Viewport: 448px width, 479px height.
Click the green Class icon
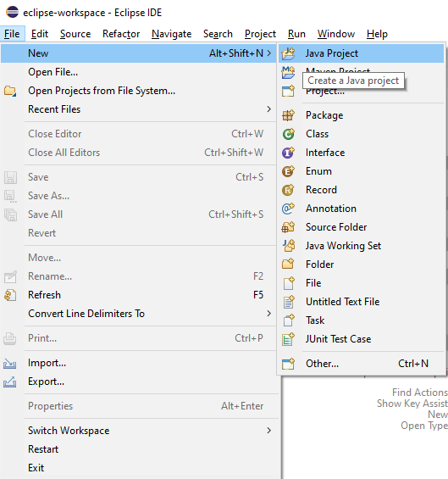point(288,134)
